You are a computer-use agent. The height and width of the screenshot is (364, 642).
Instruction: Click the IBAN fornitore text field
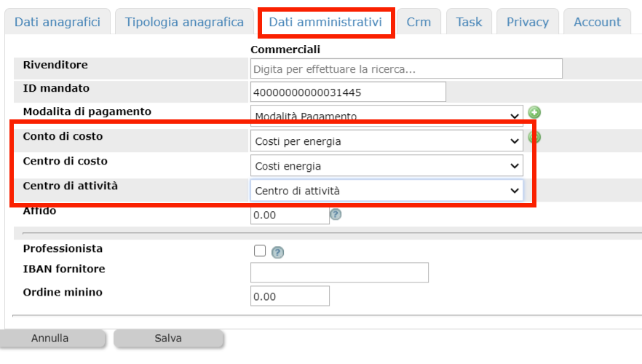339,272
